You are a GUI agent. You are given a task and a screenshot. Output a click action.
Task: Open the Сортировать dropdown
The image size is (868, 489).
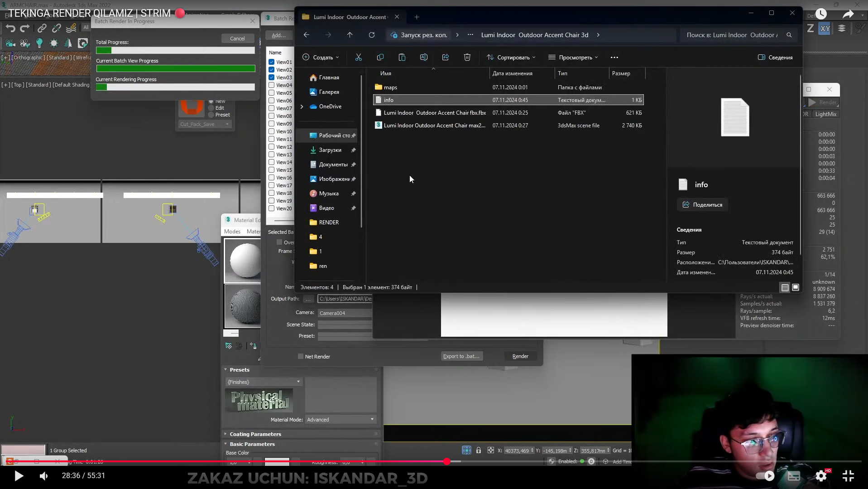click(x=511, y=57)
